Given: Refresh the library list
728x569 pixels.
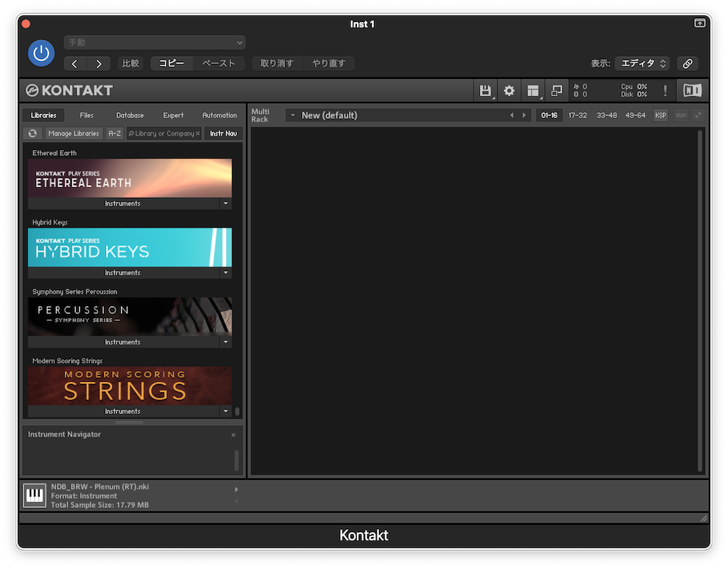Looking at the screenshot, I should coord(32,133).
